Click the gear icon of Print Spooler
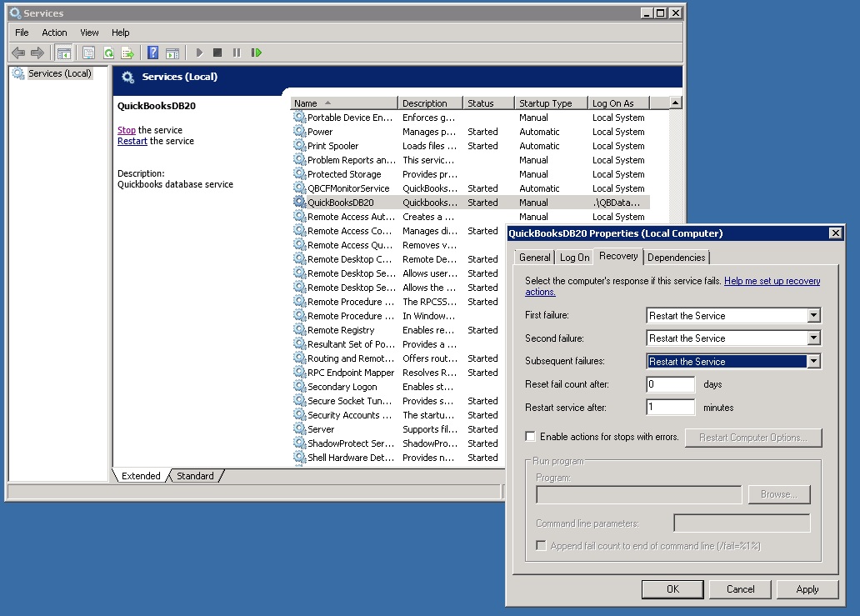 [299, 145]
